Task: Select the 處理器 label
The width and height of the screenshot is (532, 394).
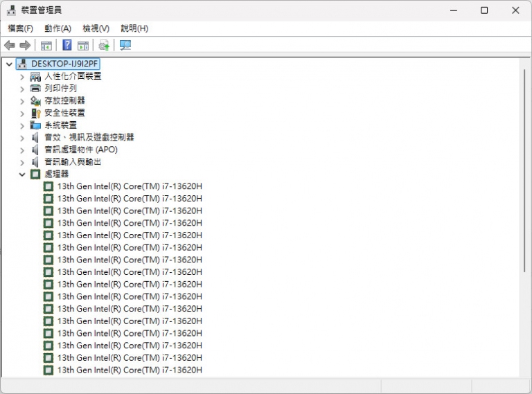Action: point(56,174)
